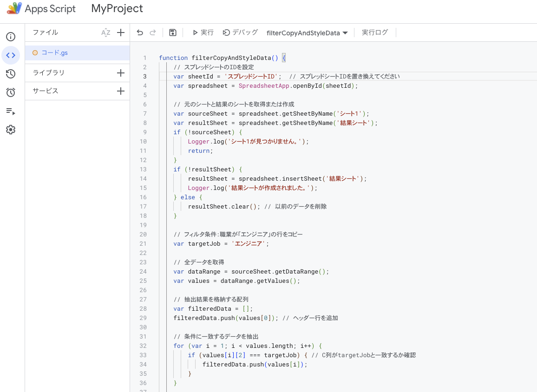The height and width of the screenshot is (392, 537).
Task: Save project with floppy disk icon
Action: point(173,33)
